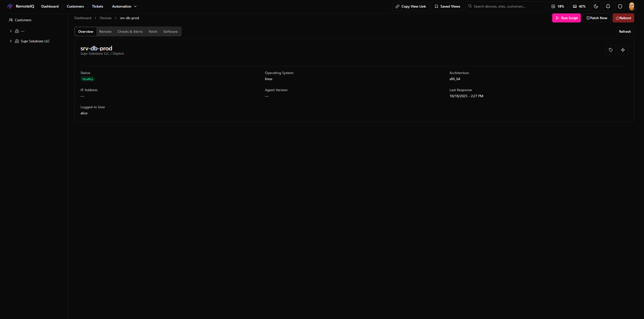
Task: Click the Run Script button
Action: click(x=566, y=18)
